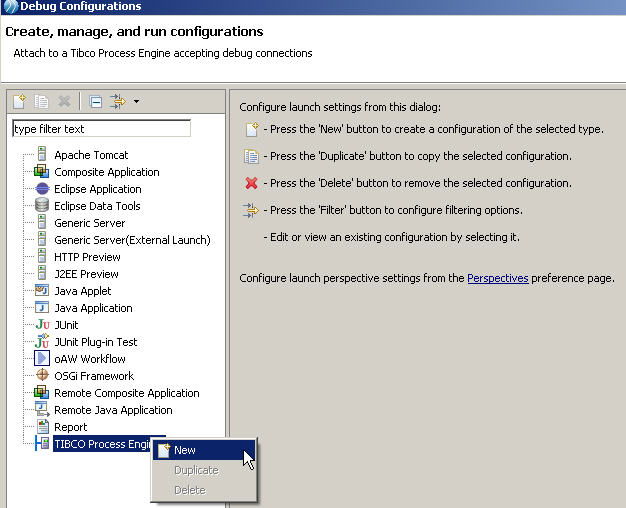
Task: Select the OSGi Framework tree label
Action: pos(94,376)
